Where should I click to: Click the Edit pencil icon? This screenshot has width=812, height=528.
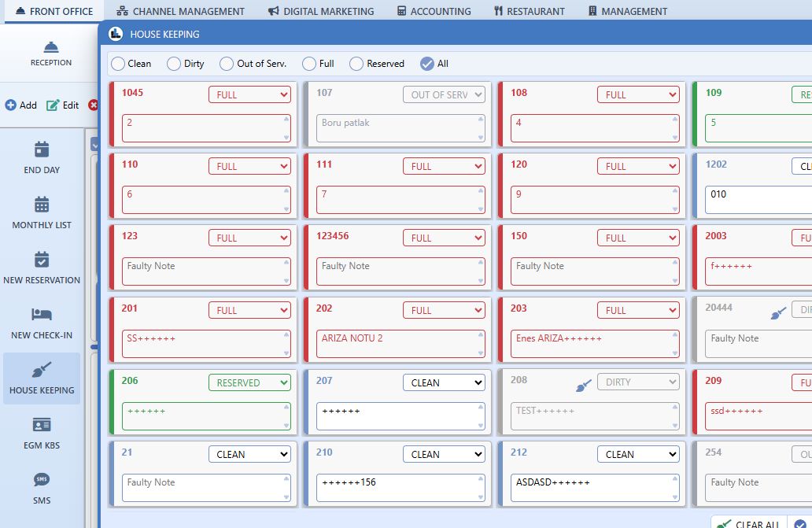coord(53,105)
